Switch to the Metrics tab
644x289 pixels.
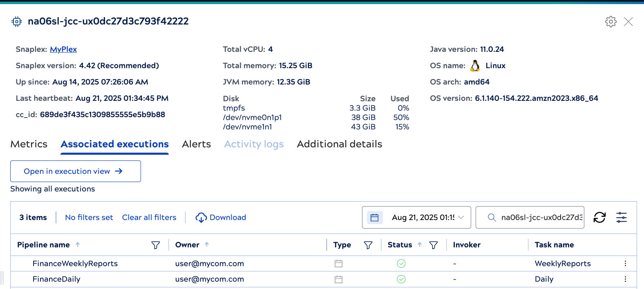[29, 144]
